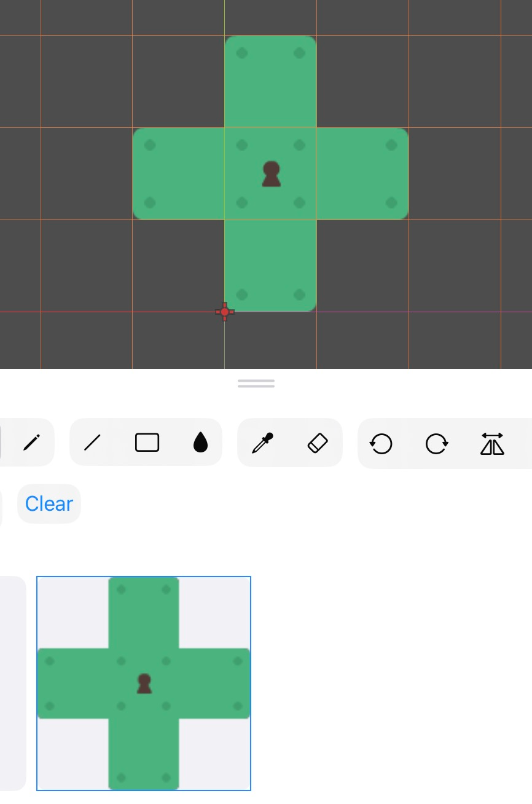Select the pencil draw tool
The width and height of the screenshot is (532, 804).
pyautogui.click(x=32, y=443)
